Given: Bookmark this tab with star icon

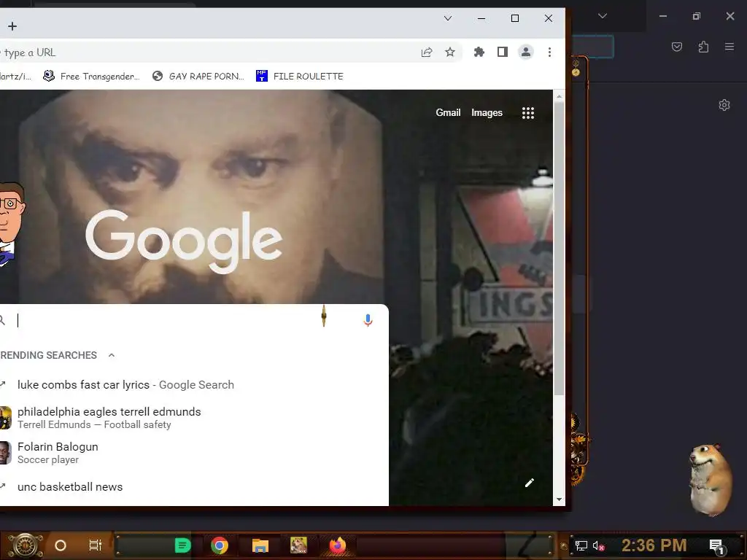Looking at the screenshot, I should (449, 52).
